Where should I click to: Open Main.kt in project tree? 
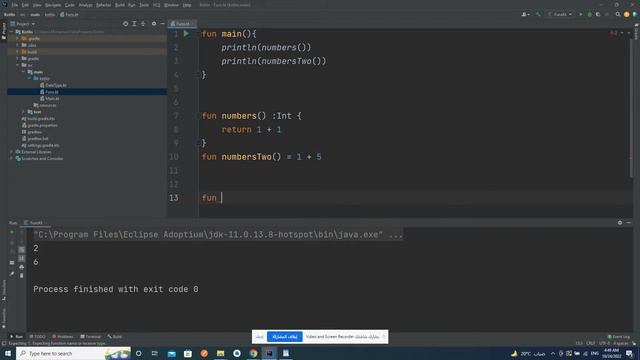point(49,98)
